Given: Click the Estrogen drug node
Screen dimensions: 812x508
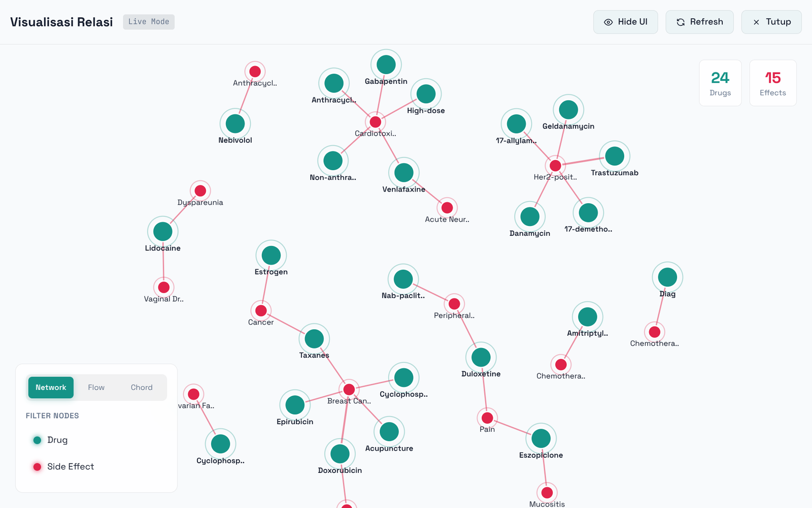Looking at the screenshot, I should click(x=271, y=255).
